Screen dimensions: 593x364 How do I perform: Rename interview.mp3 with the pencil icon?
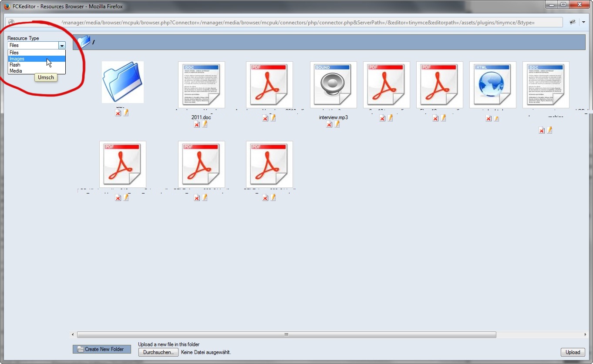pyautogui.click(x=337, y=124)
